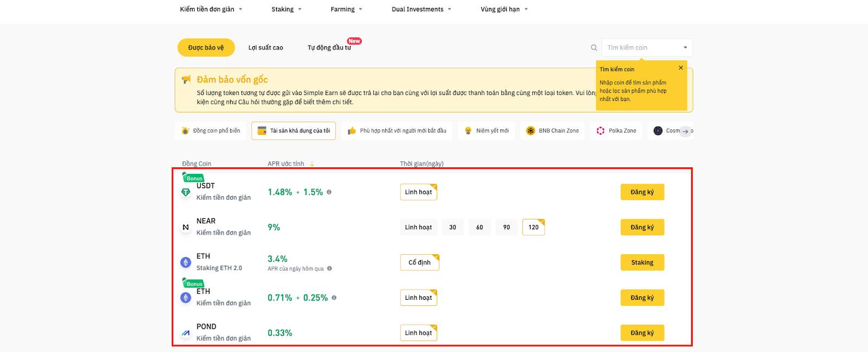Click Đăng ký for POND
Image resolution: width=868 pixels, height=352 pixels.
pyautogui.click(x=642, y=333)
